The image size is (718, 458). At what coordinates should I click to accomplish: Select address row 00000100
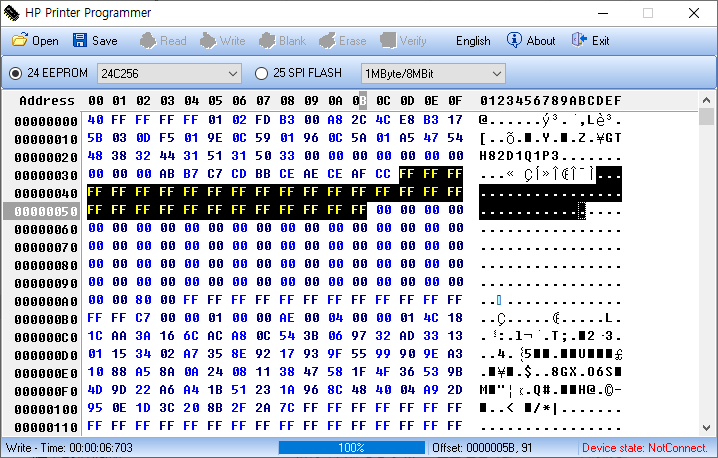click(46, 409)
